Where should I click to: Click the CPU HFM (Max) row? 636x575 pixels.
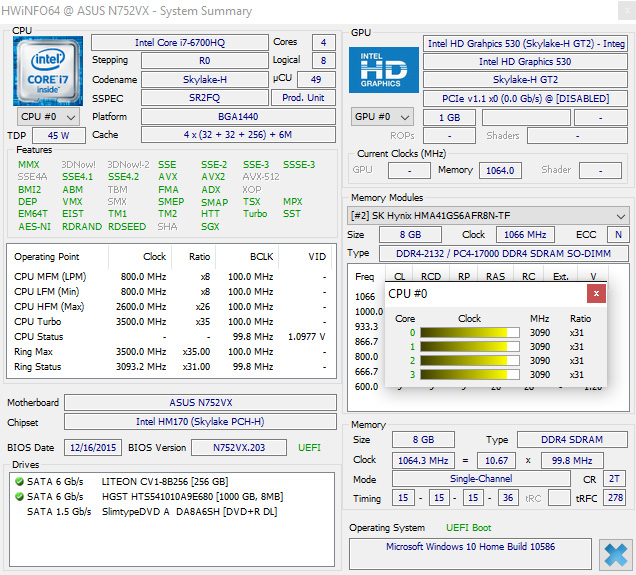[x=171, y=307]
